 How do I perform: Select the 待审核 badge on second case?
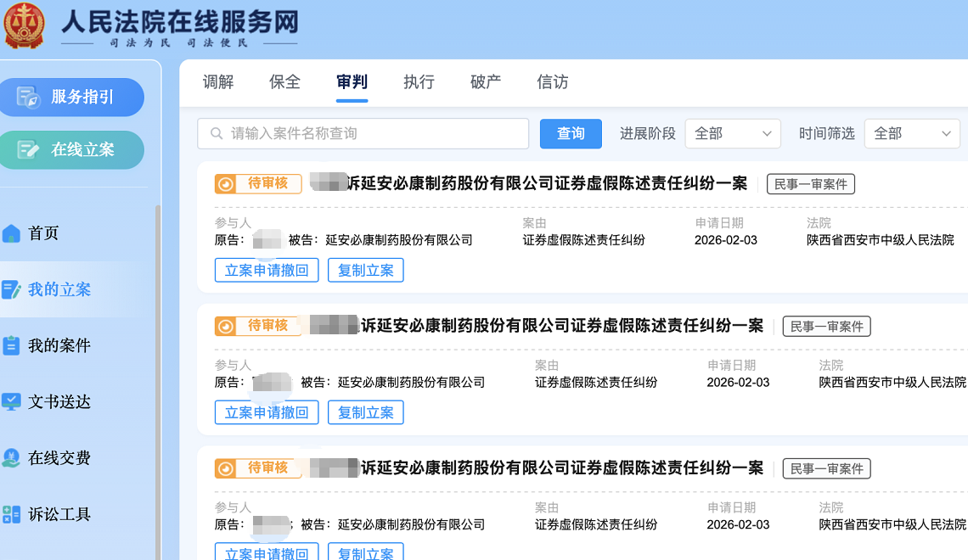pos(258,326)
